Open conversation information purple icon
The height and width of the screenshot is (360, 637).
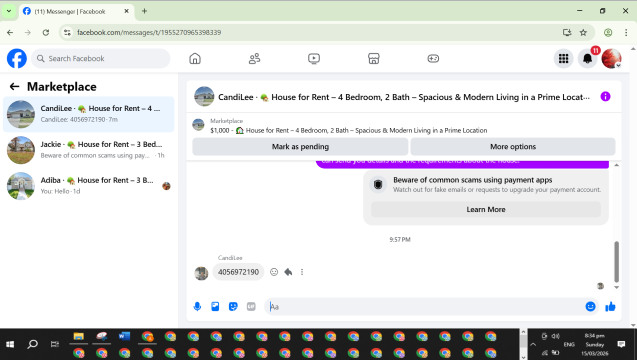[605, 97]
